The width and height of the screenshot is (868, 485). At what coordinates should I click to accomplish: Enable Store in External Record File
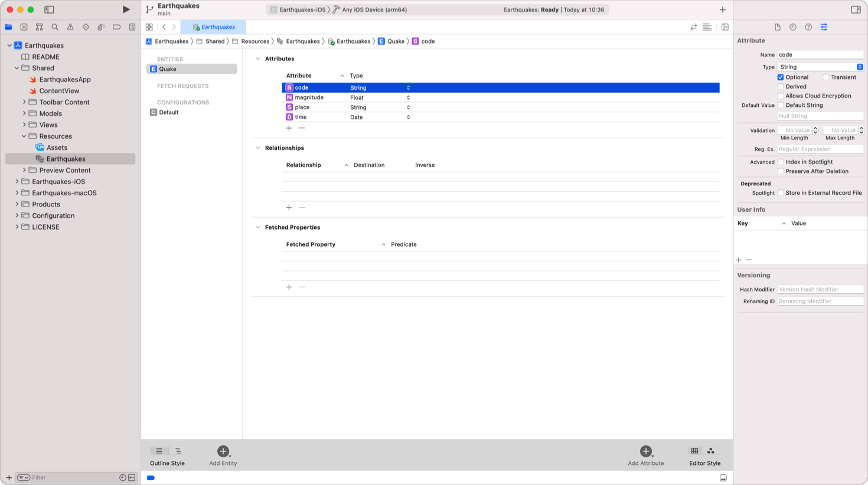pos(781,193)
